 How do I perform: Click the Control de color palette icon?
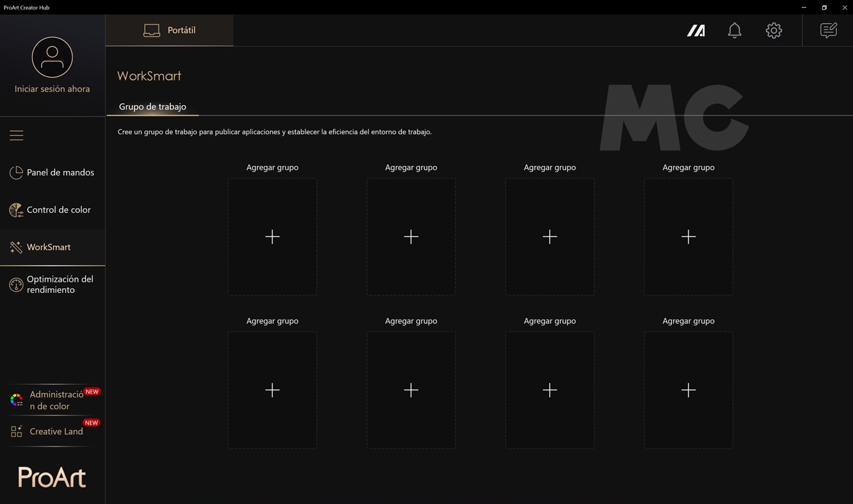[16, 210]
